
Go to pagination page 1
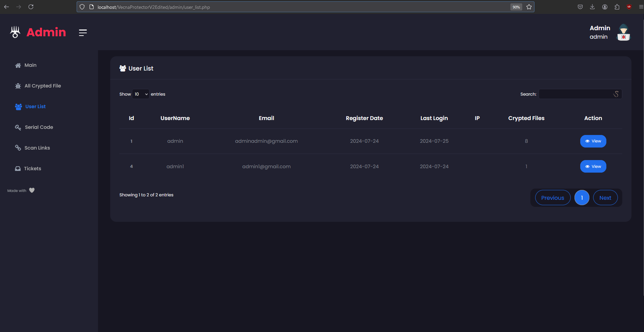582,198
